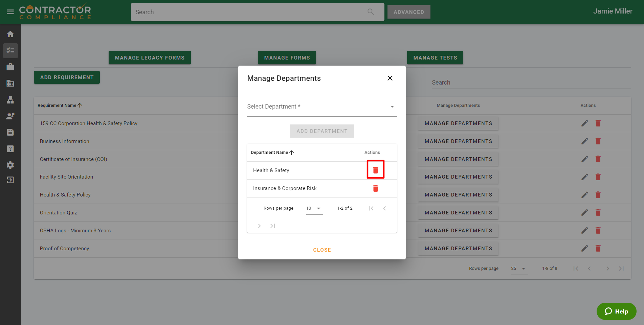Viewport: 644px width, 325px height.
Task: Open the briefcase sidebar icon
Action: pos(10,67)
